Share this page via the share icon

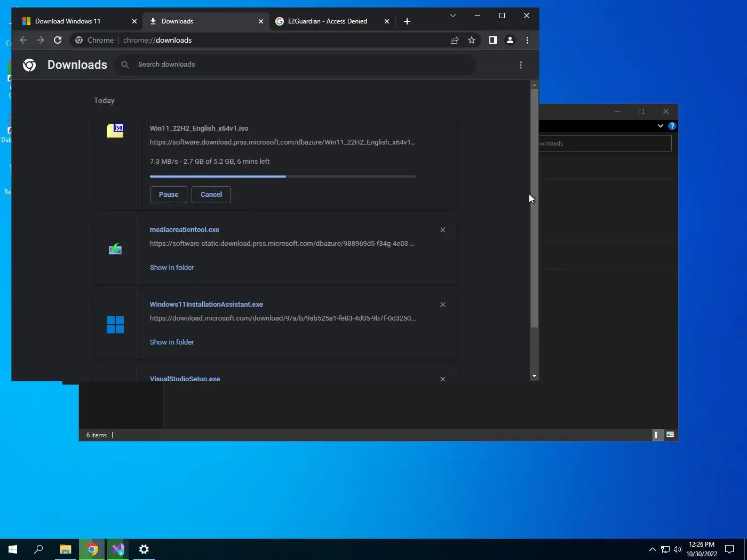[x=455, y=40]
